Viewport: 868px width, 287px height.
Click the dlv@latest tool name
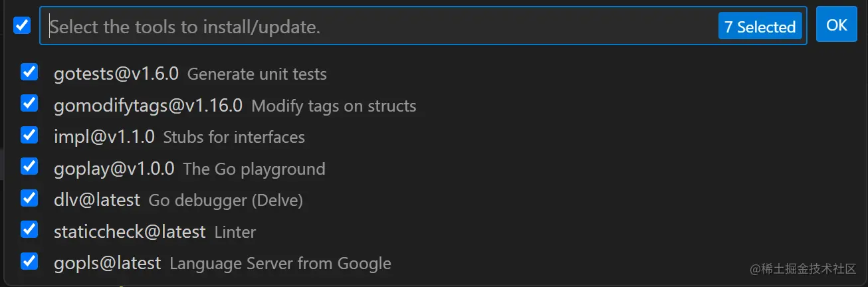(x=97, y=199)
